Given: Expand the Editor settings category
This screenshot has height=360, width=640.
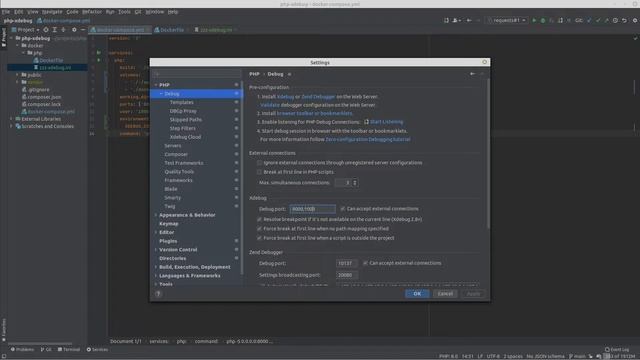Looking at the screenshot, I should (x=156, y=232).
